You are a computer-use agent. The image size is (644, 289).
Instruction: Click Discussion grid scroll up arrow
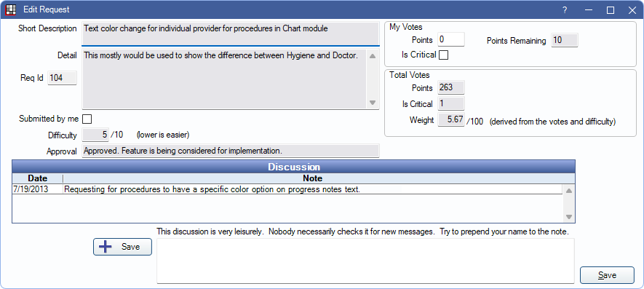pos(569,190)
